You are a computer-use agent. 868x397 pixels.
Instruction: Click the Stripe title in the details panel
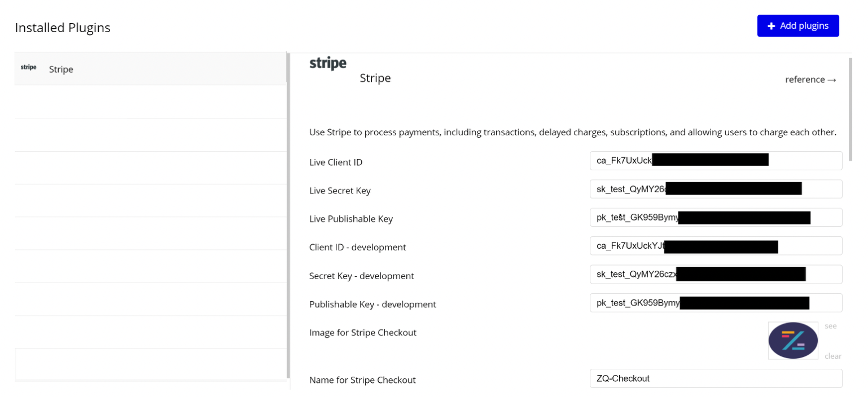point(375,78)
